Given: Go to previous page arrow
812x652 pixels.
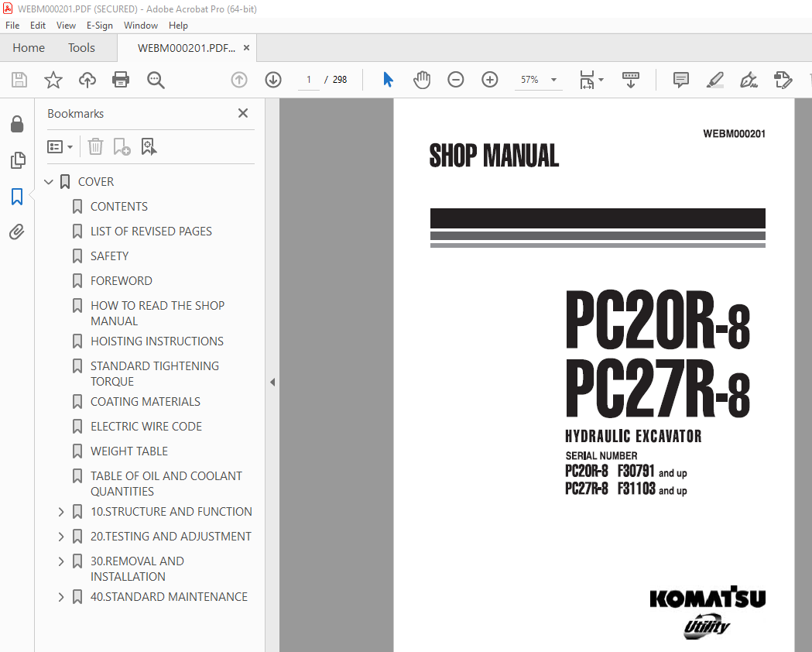Looking at the screenshot, I should pyautogui.click(x=238, y=80).
